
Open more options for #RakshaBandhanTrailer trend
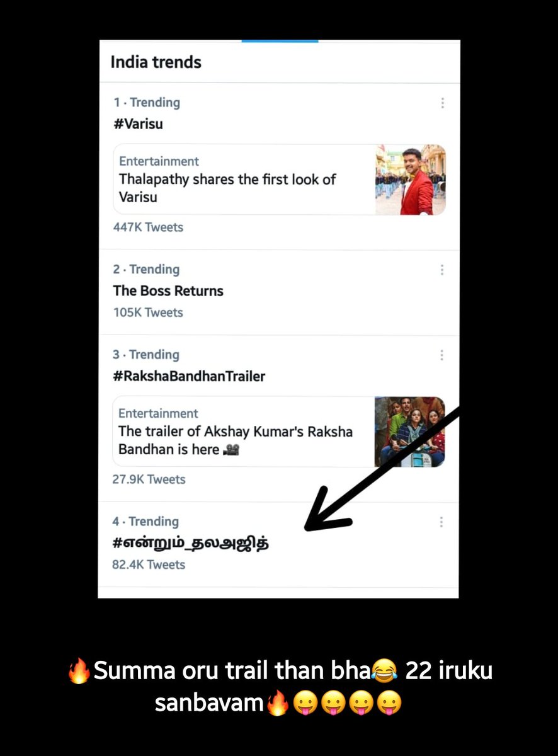(442, 355)
